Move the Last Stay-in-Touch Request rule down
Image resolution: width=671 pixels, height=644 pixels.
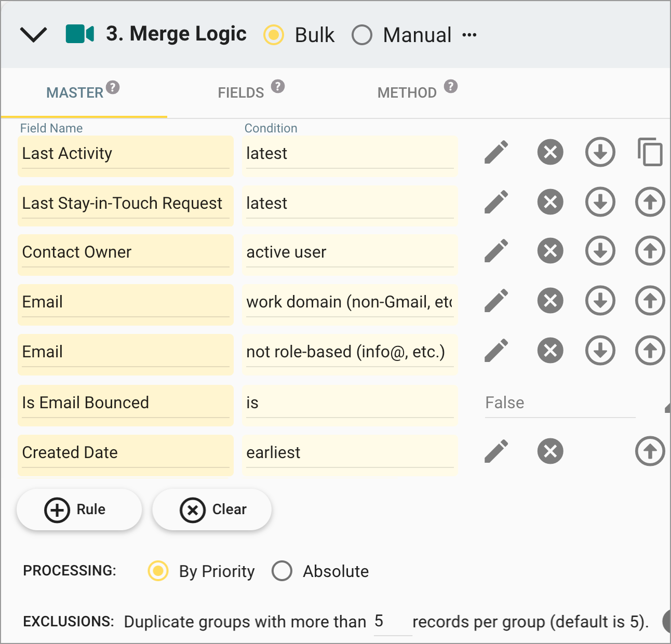tap(600, 202)
